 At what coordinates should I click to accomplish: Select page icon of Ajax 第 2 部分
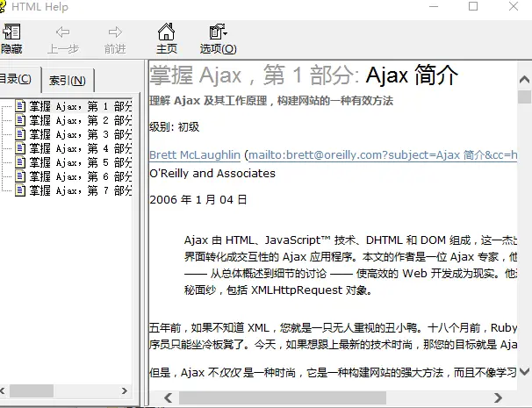20,121
